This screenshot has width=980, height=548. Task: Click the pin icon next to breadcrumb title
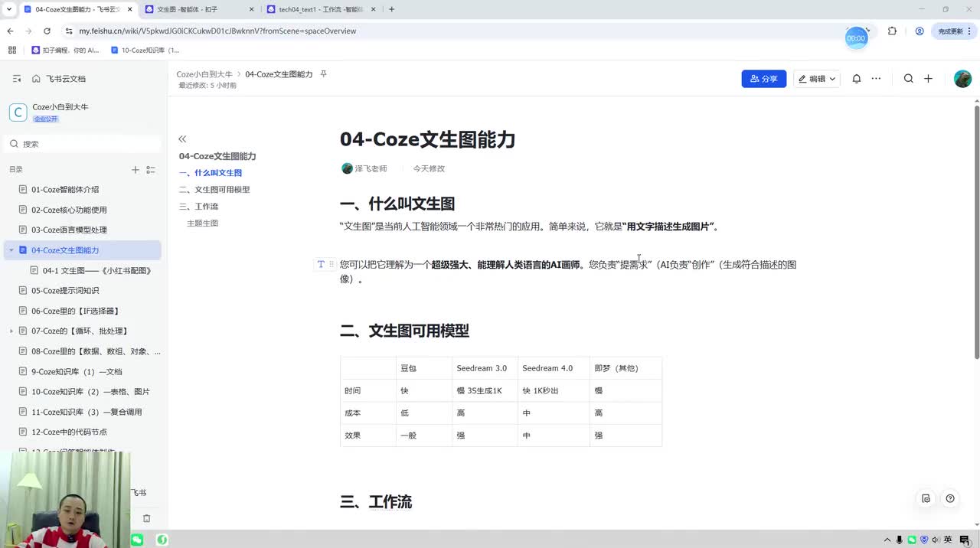[x=323, y=74]
